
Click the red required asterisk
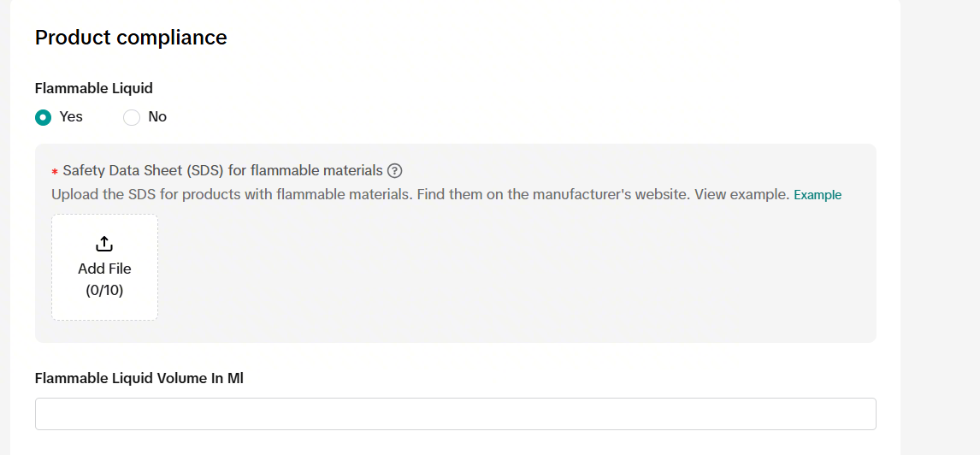tap(55, 172)
